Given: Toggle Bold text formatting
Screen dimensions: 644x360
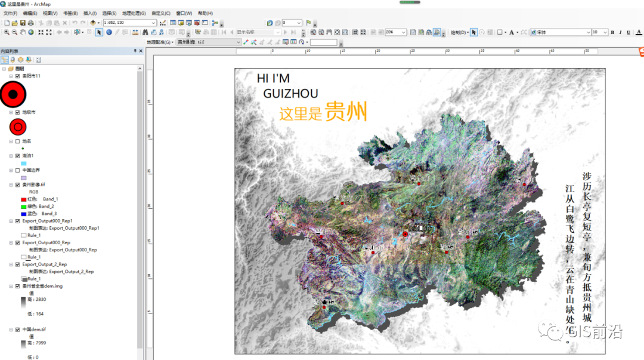Looking at the screenshot, I should tap(612, 32).
